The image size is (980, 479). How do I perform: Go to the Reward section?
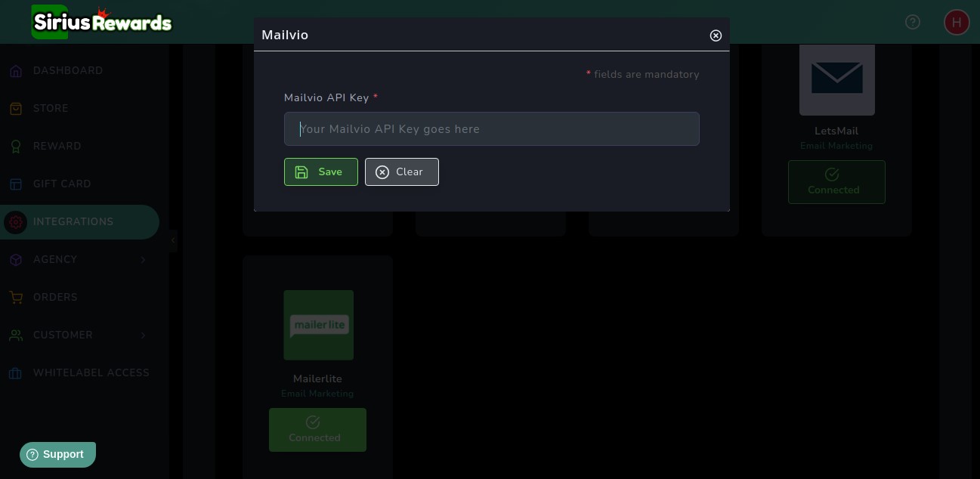pos(57,146)
